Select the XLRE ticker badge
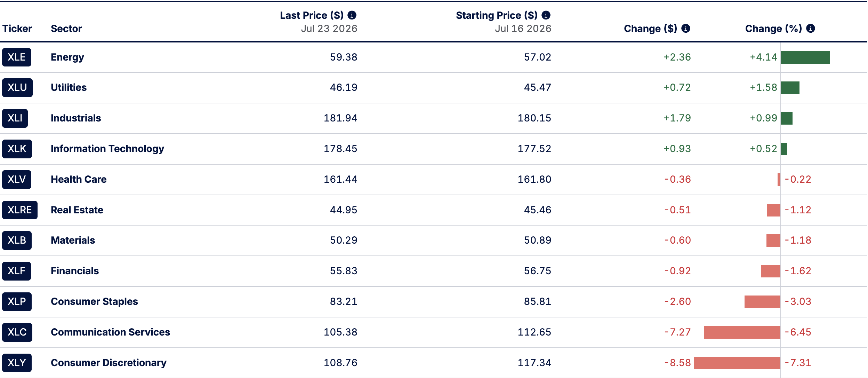The width and height of the screenshot is (868, 378). pos(20,210)
